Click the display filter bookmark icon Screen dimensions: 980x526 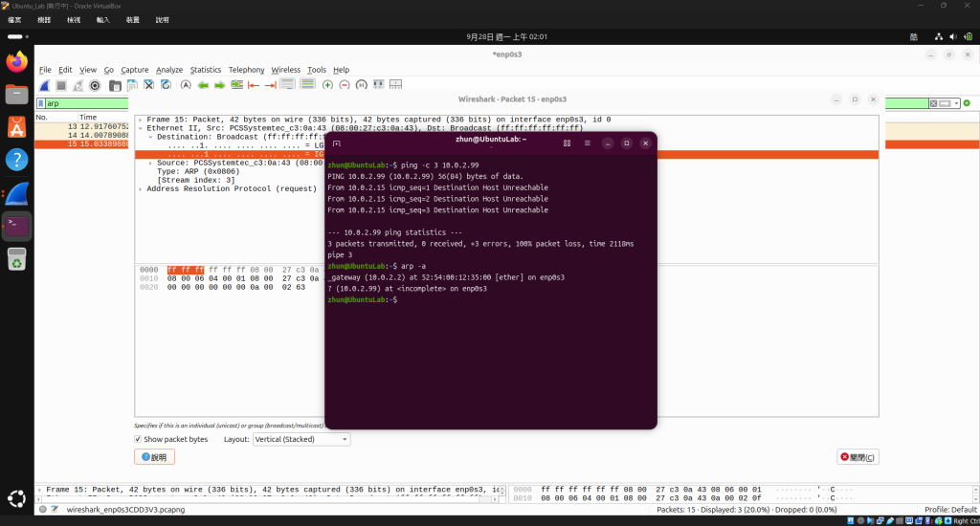pos(41,103)
